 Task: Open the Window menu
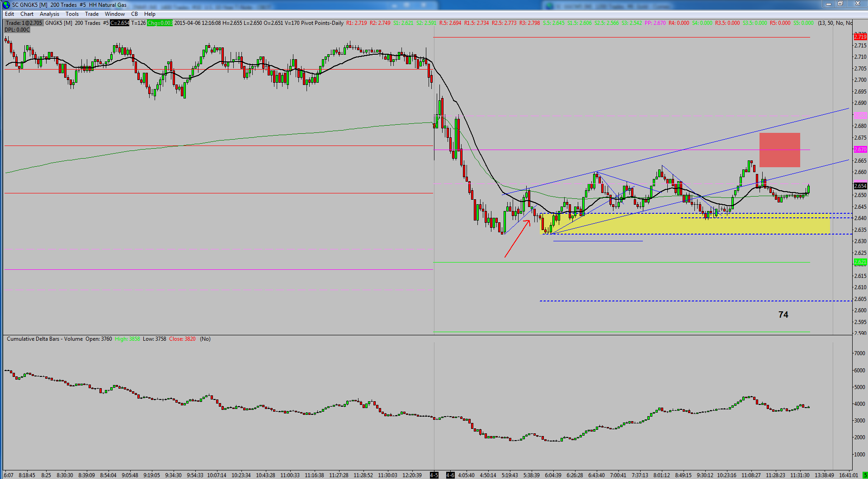pos(115,14)
